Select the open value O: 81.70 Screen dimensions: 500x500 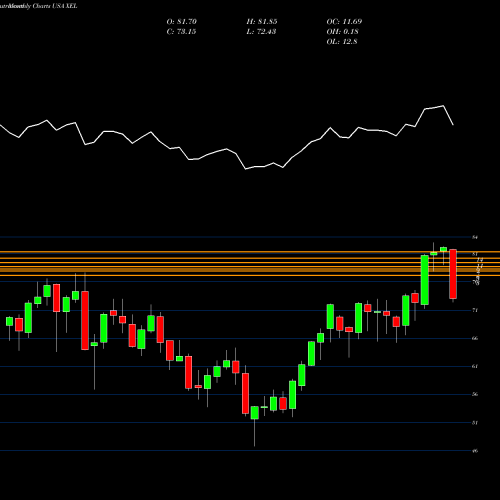coord(182,22)
